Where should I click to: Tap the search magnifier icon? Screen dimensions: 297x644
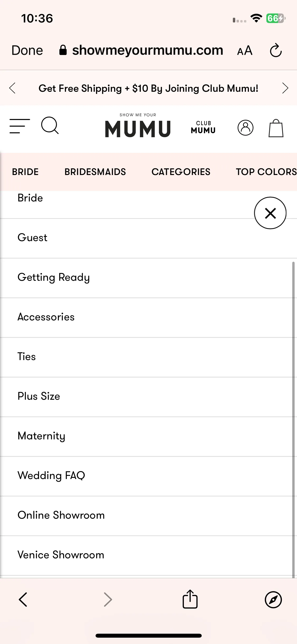pos(50,126)
